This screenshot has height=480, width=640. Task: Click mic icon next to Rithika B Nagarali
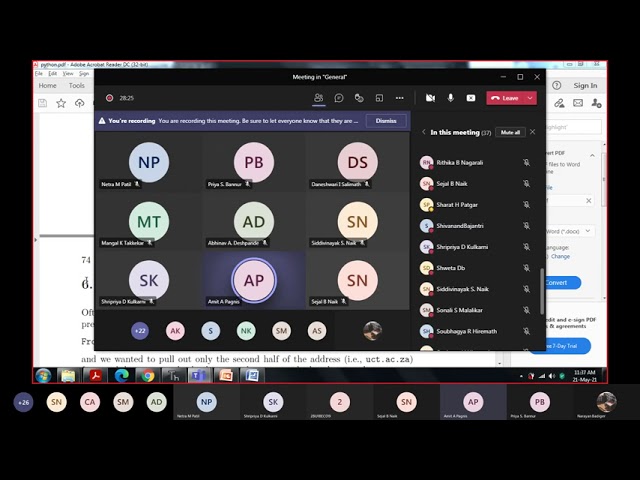(x=527, y=162)
